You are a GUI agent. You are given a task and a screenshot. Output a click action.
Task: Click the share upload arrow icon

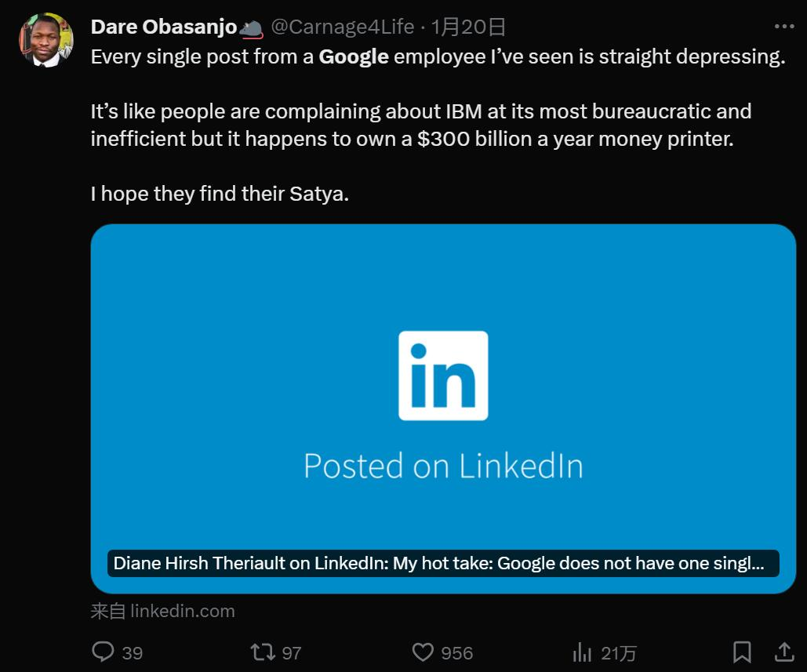783,652
